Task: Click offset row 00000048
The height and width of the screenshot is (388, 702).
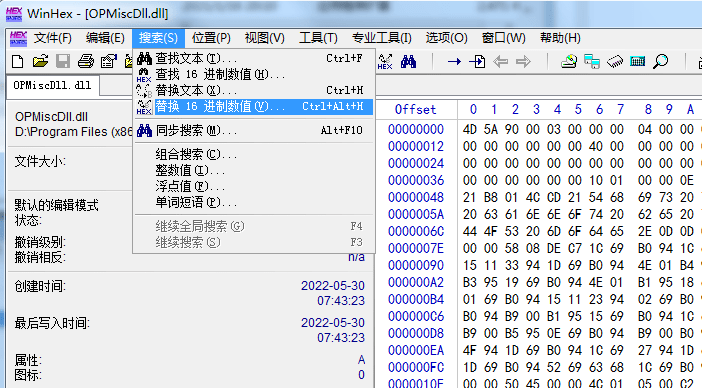Action: pyautogui.click(x=416, y=197)
